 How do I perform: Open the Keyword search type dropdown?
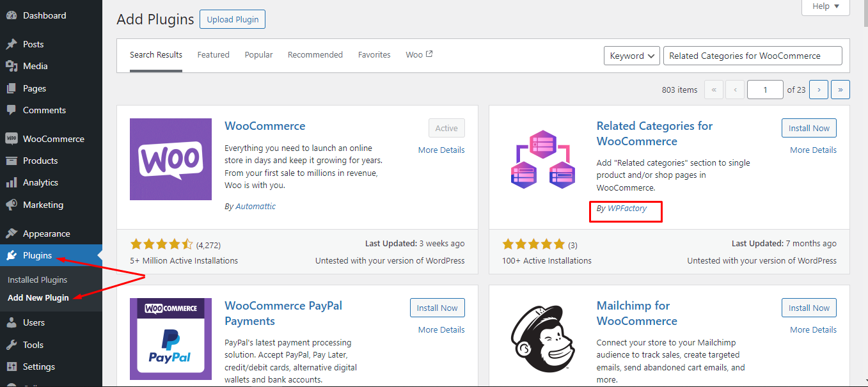[632, 56]
